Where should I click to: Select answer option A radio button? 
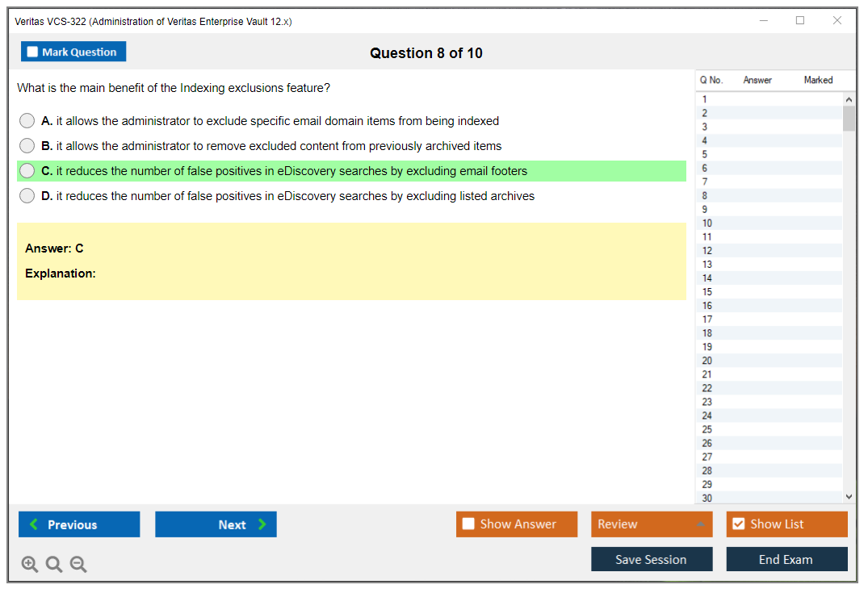coord(27,121)
